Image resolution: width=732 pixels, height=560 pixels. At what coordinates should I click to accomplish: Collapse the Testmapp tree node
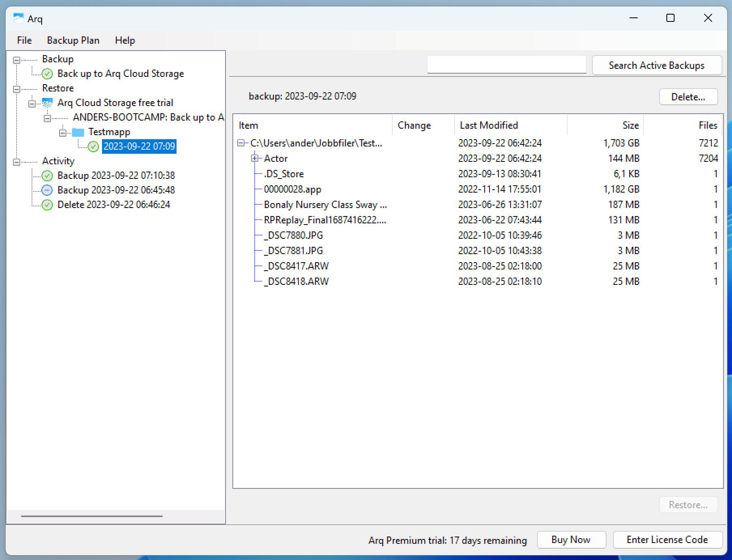(x=62, y=132)
